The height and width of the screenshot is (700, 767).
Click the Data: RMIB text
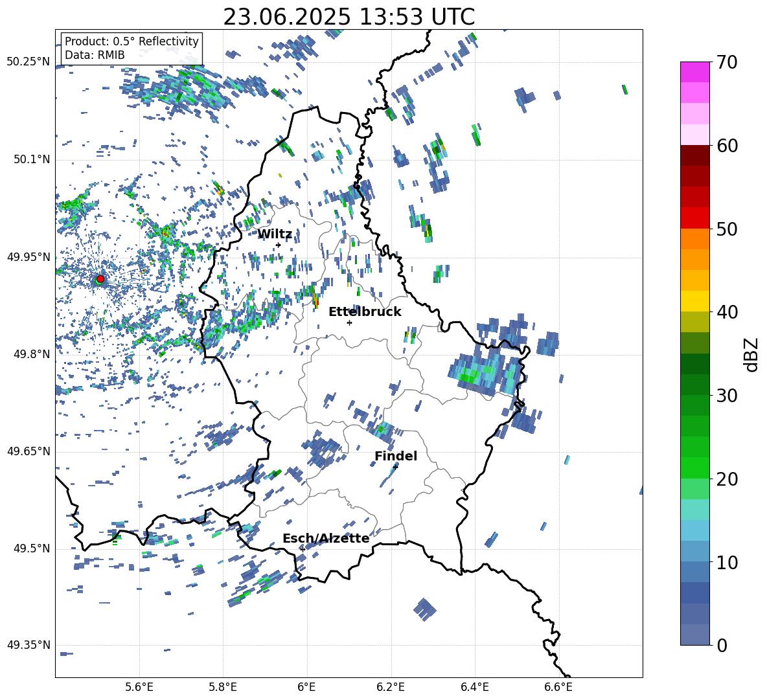click(x=95, y=55)
